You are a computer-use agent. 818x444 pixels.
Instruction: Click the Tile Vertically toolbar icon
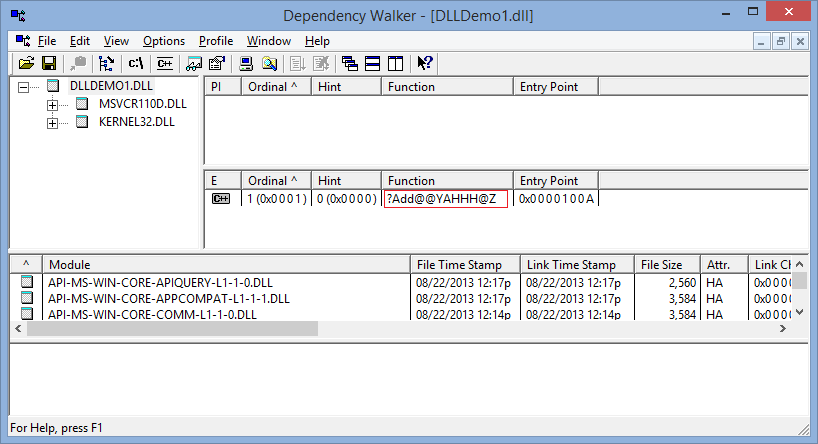(x=395, y=64)
